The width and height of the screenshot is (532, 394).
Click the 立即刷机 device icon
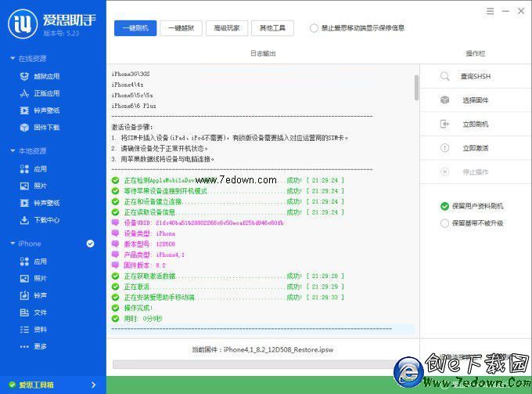click(x=444, y=124)
